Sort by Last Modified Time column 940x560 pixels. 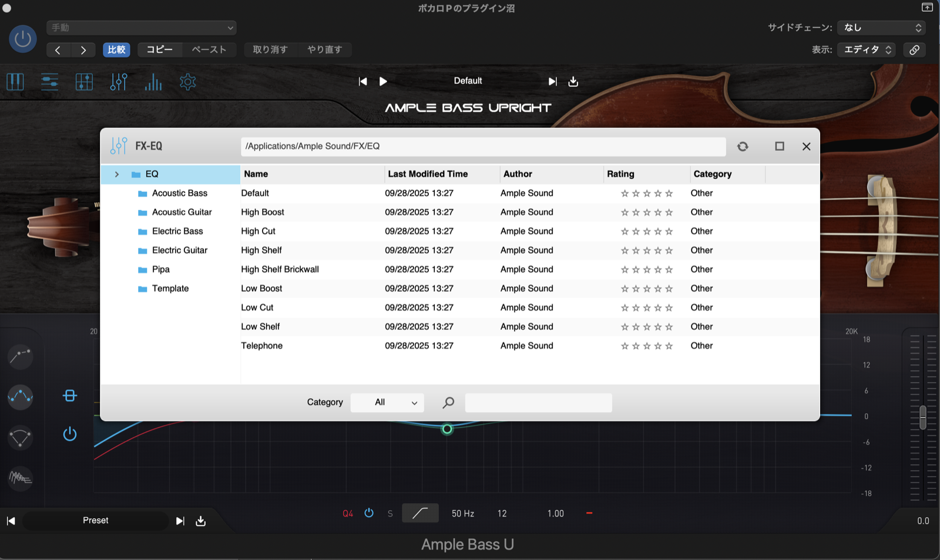coord(442,174)
